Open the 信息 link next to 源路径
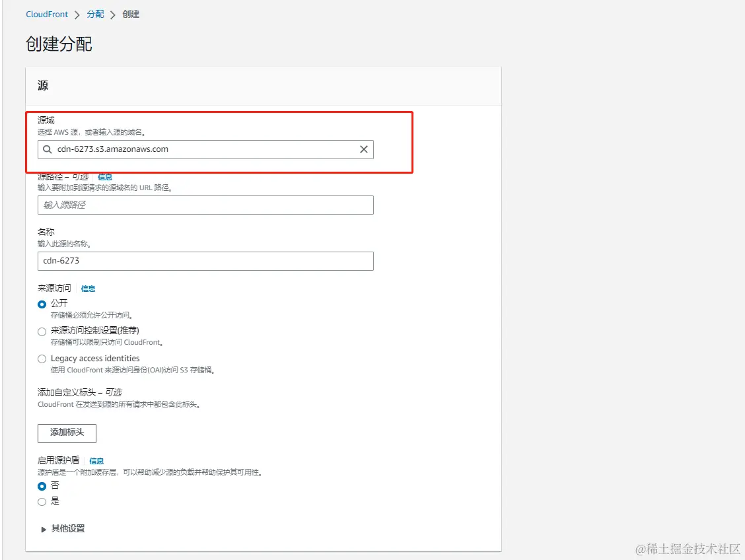745x560 pixels. coord(105,177)
